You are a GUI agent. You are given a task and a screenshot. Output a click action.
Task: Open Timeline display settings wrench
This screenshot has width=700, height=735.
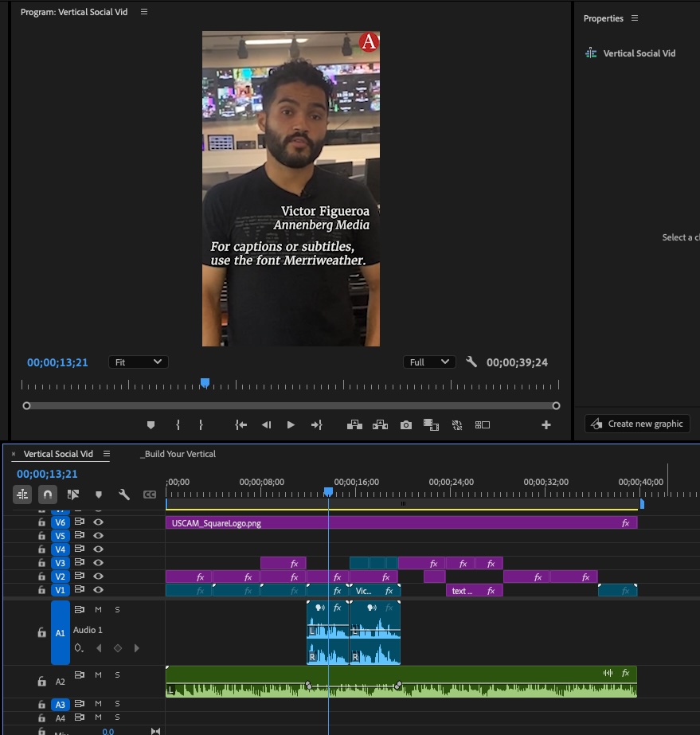pos(123,495)
